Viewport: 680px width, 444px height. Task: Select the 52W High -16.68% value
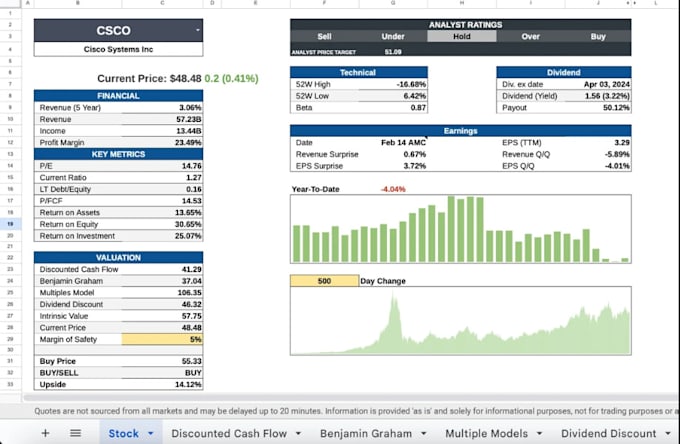(412, 84)
